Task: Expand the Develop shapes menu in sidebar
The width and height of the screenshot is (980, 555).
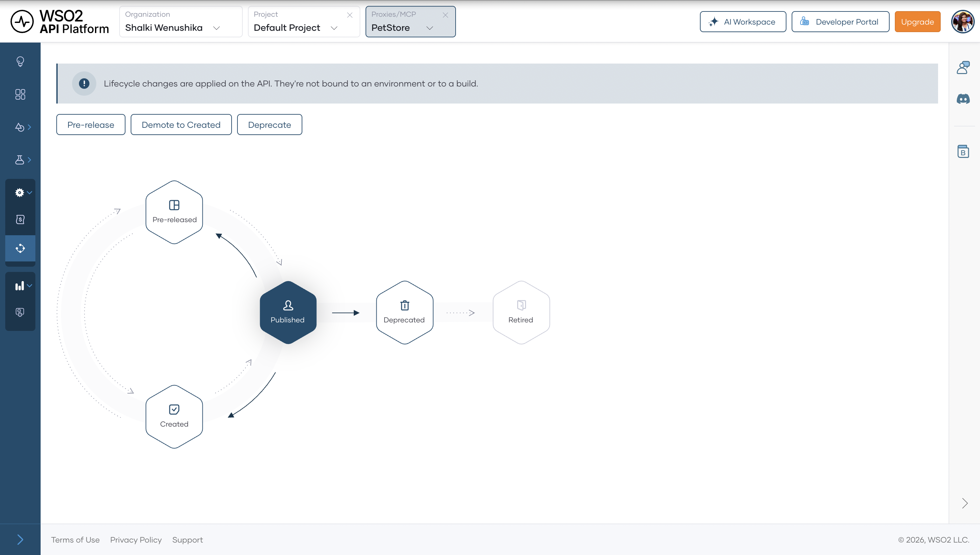Action: 23,127
